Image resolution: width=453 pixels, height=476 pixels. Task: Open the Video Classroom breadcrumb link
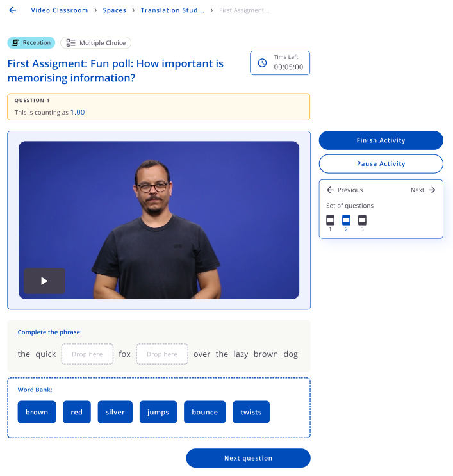coord(60,10)
